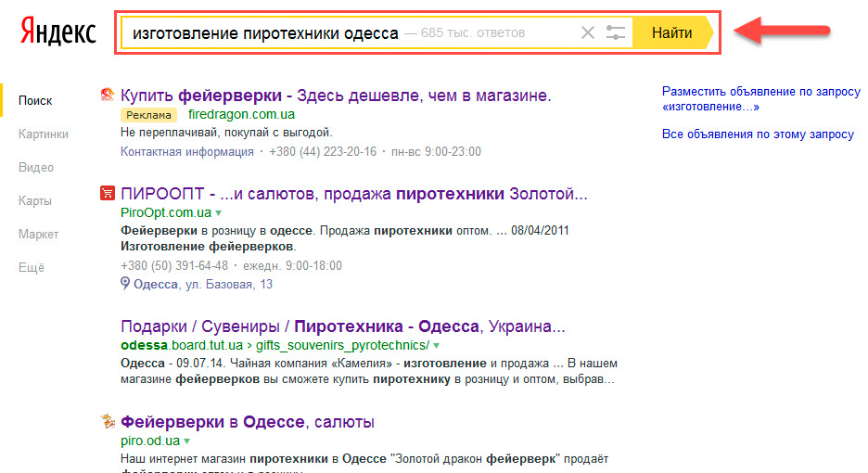Open the piro.od.ua green URL
The width and height of the screenshot is (868, 473).
[150, 441]
